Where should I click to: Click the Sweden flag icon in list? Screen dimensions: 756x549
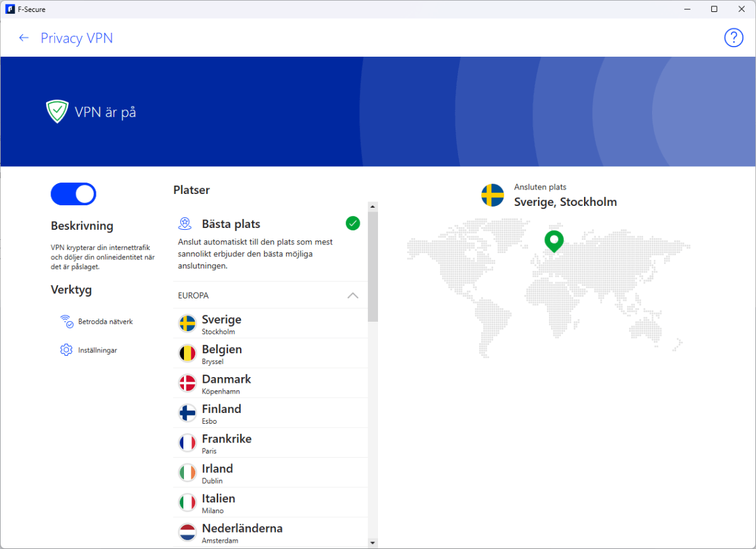(x=188, y=324)
